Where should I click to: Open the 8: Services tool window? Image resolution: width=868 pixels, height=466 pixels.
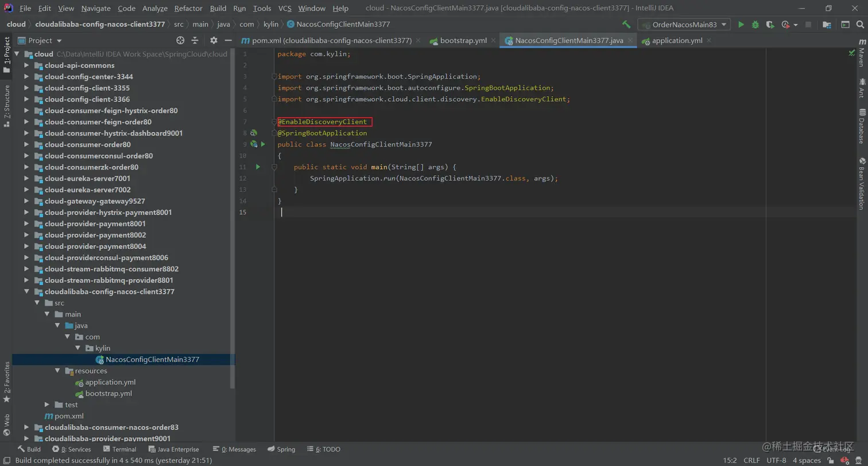click(x=72, y=449)
